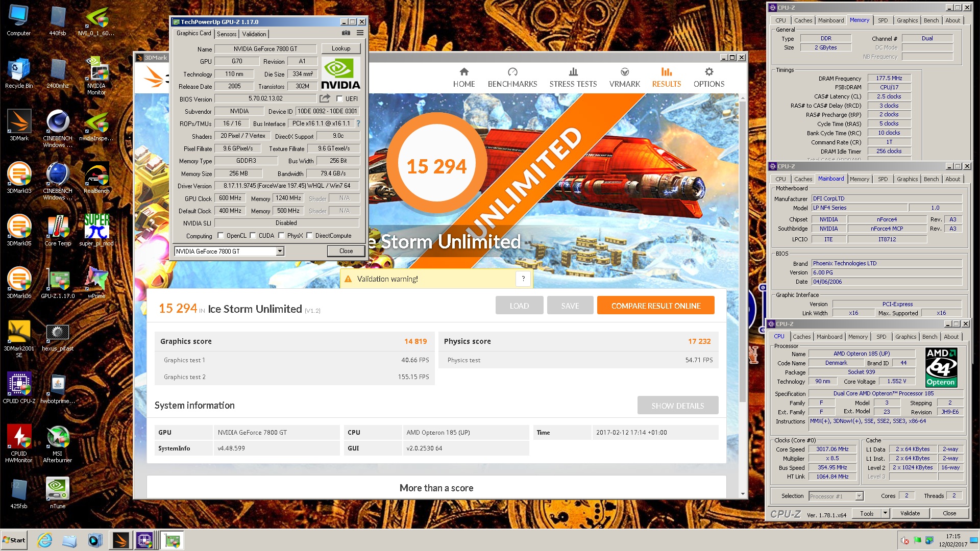Click the LOAD result button

pos(519,306)
